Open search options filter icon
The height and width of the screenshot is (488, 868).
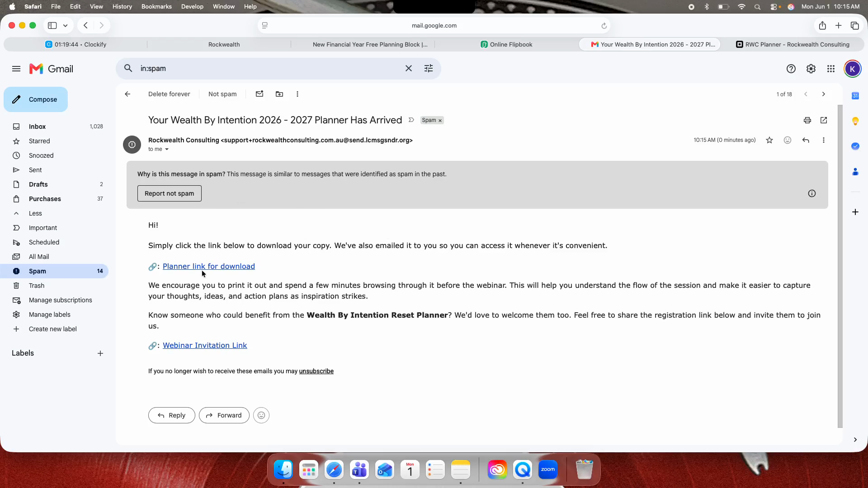(x=428, y=68)
